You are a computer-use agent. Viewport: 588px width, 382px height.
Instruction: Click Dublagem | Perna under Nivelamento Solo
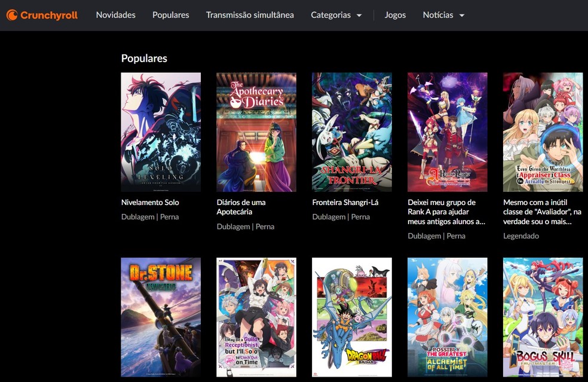(150, 217)
